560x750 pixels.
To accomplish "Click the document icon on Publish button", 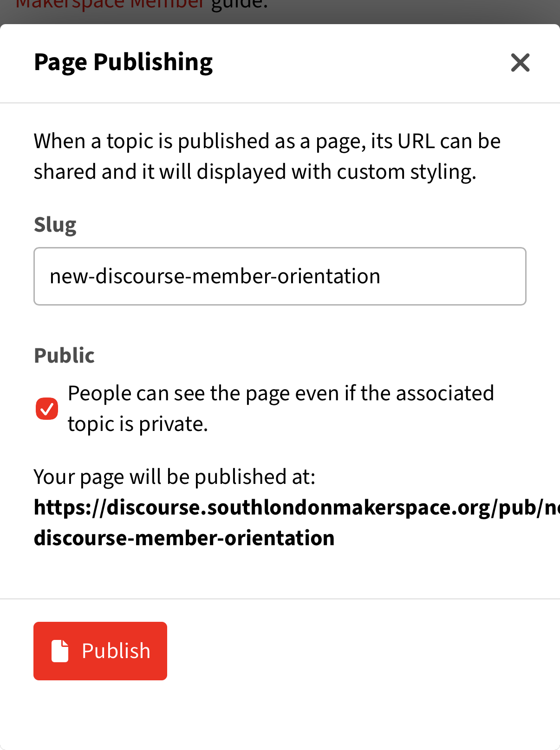I will click(x=60, y=651).
